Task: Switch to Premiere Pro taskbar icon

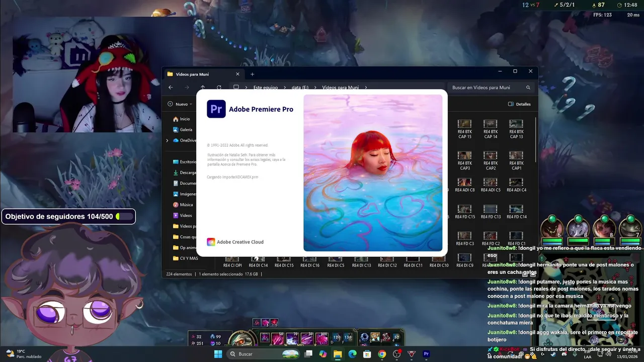Action: 427,354
